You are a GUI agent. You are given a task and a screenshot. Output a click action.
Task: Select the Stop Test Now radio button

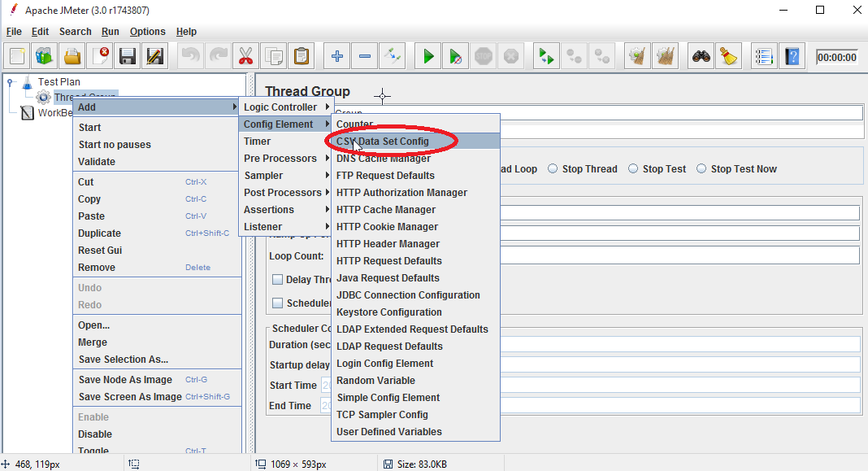click(701, 169)
